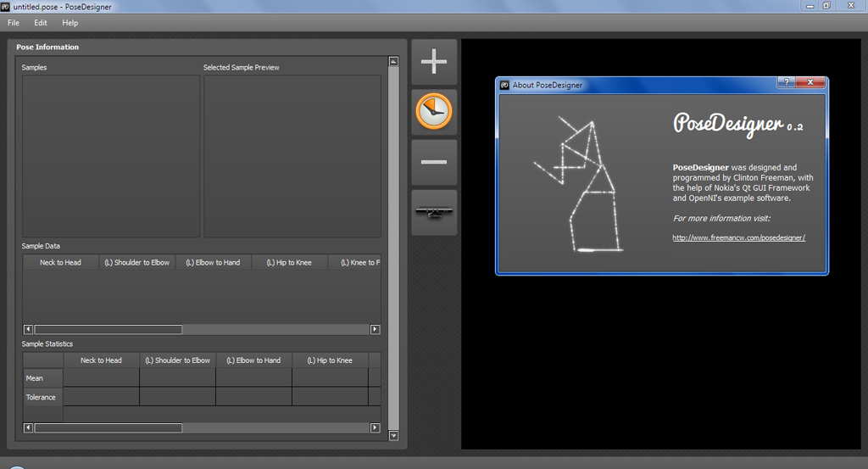The height and width of the screenshot is (469, 868).
Task: Select the Tolerance row header
Action: point(43,397)
